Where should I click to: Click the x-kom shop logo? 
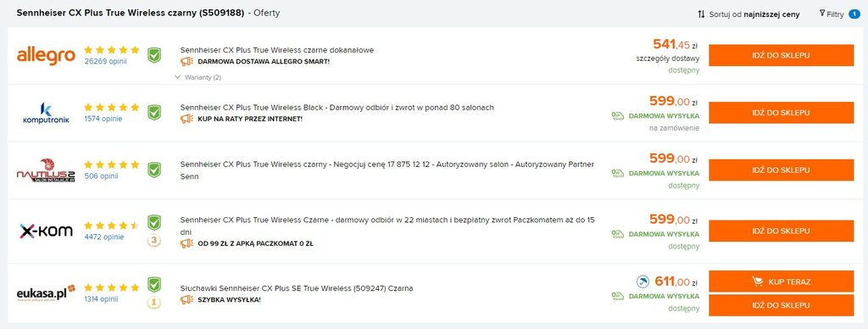tap(46, 231)
